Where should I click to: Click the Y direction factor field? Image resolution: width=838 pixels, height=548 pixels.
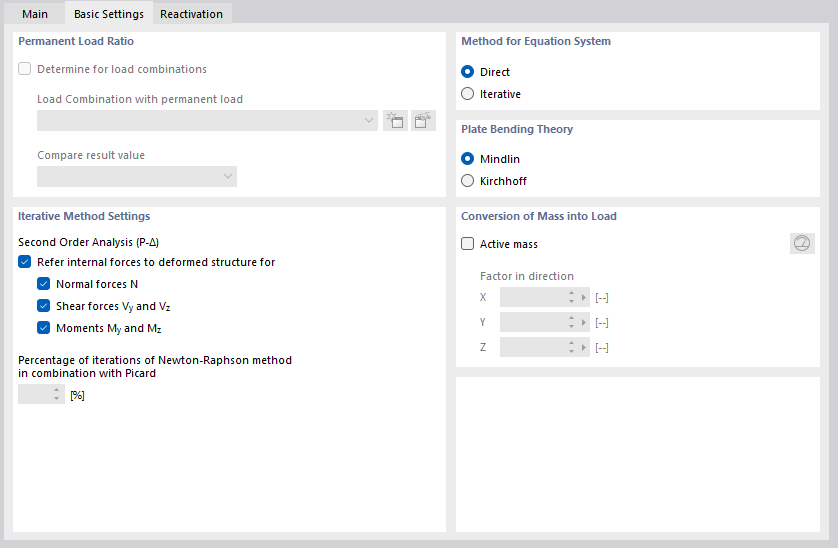click(533, 322)
